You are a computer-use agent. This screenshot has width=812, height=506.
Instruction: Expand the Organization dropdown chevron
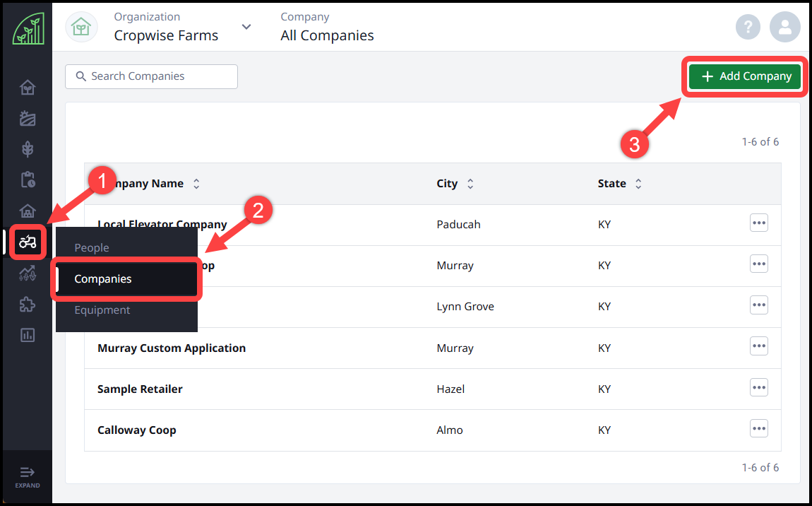tap(246, 27)
